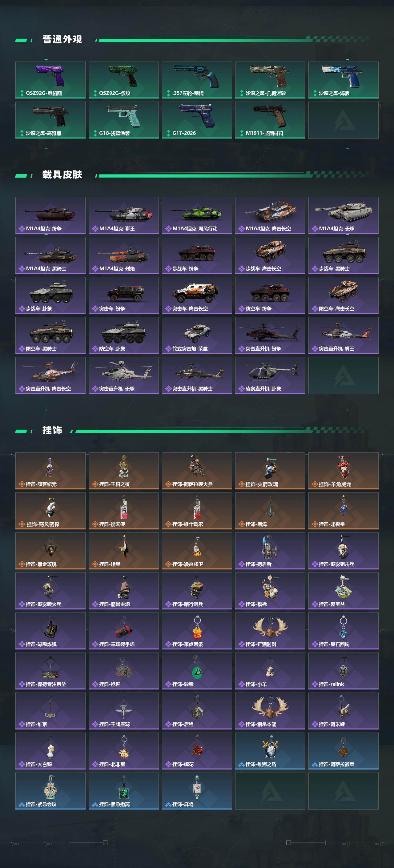Choose the 挂饰-北极星 star charm
Screen dimensions: 394x868
coord(344,511)
